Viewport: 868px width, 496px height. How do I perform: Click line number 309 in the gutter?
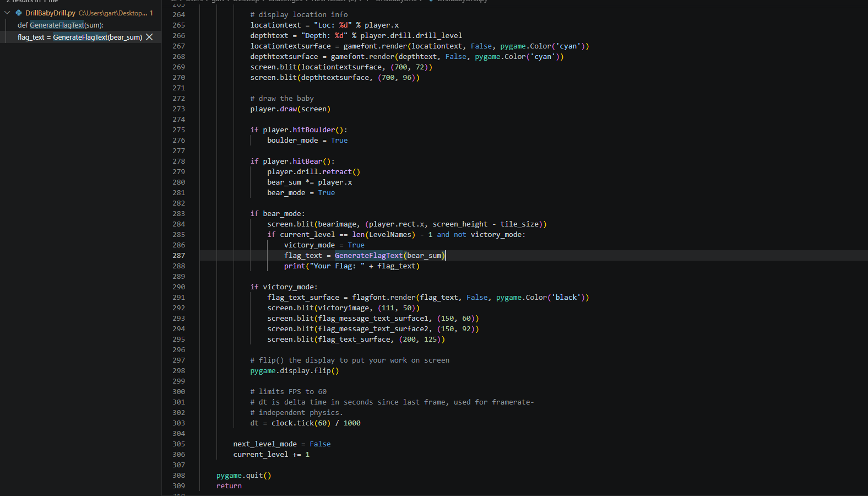point(178,486)
